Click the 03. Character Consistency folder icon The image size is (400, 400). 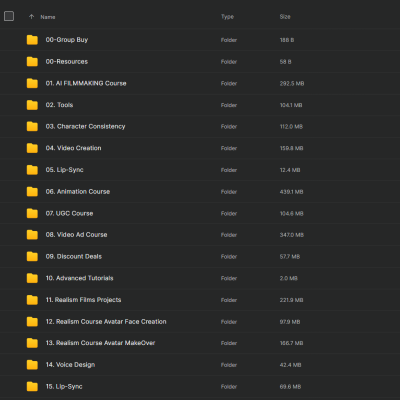(x=32, y=126)
